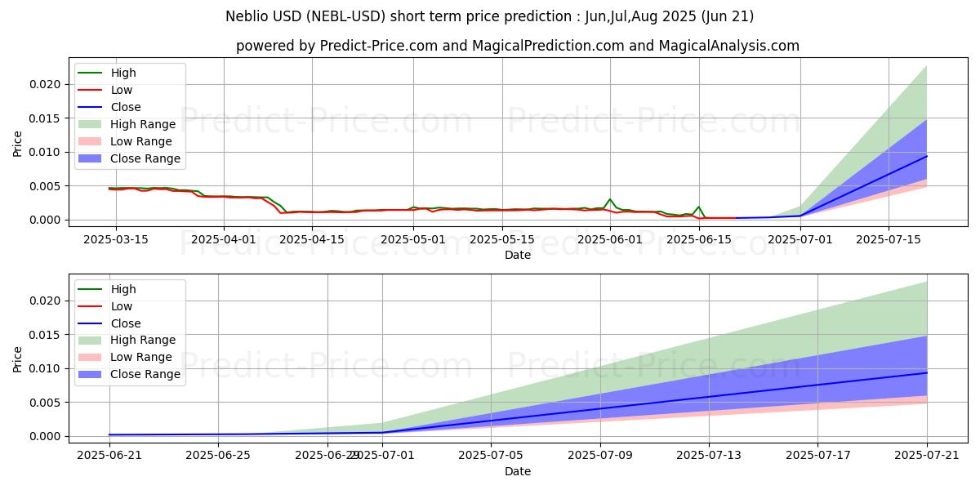Click the 'Date' x-axis label of bottom chart
Screen dimensions: 980x490
[518, 472]
